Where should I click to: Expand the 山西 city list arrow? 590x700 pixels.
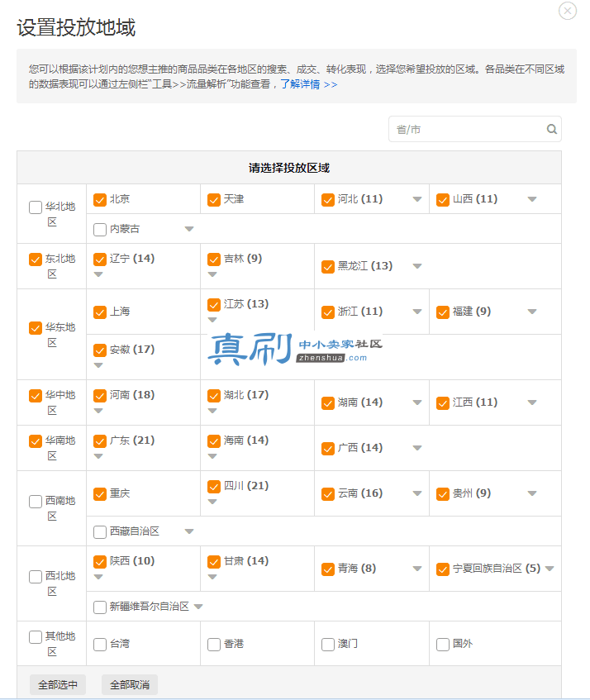pos(532,199)
